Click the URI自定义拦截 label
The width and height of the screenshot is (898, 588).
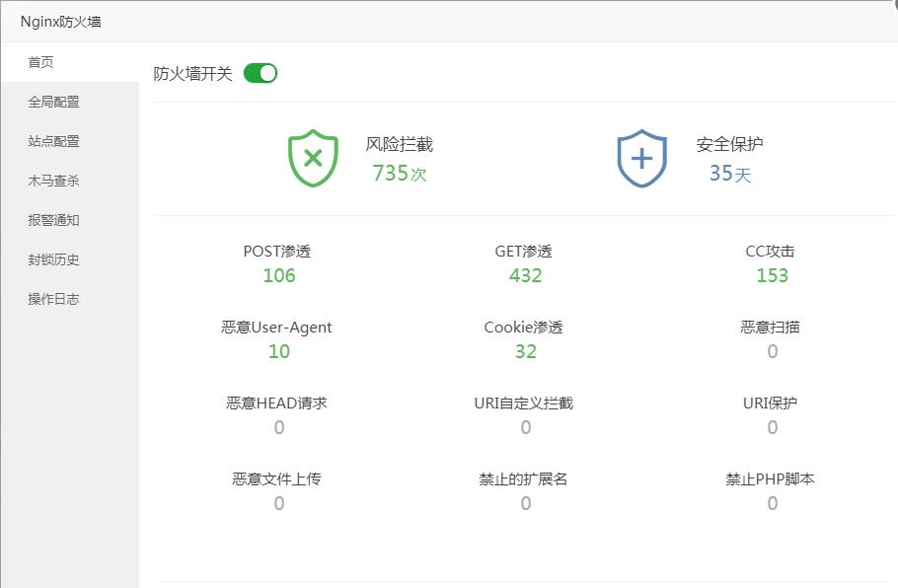click(523, 404)
